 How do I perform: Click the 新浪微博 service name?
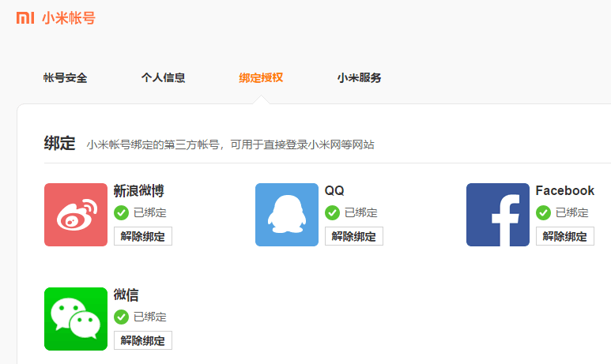pyautogui.click(x=139, y=191)
